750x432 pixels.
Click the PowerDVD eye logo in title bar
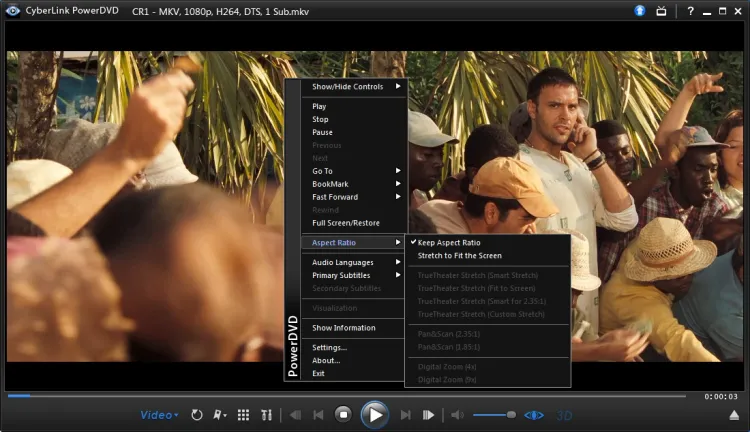click(12, 11)
